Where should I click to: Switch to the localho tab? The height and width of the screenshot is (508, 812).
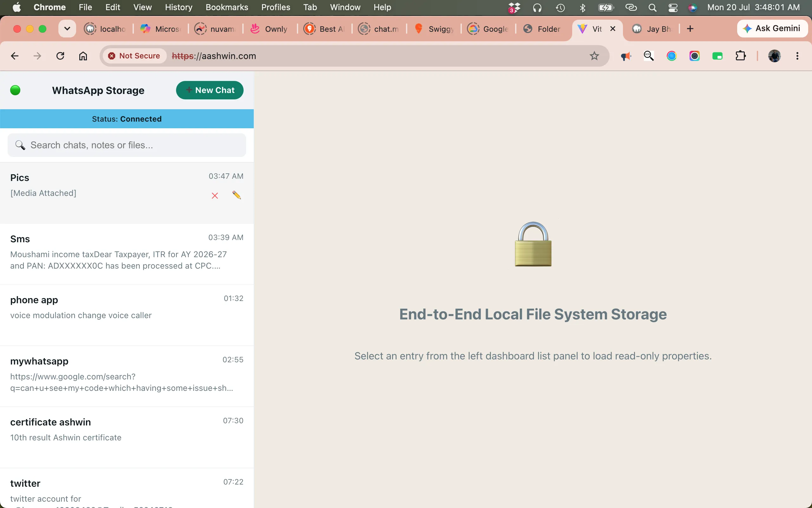(x=105, y=29)
